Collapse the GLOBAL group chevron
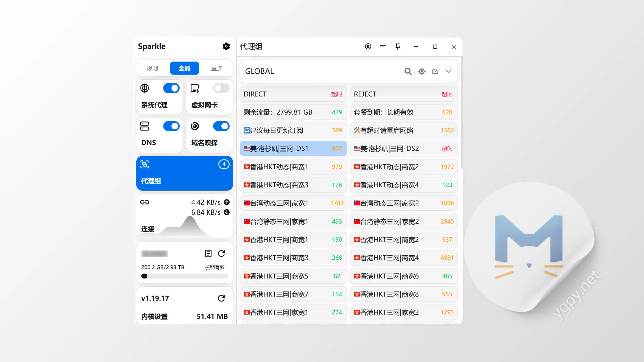The image size is (644, 362). point(448,71)
